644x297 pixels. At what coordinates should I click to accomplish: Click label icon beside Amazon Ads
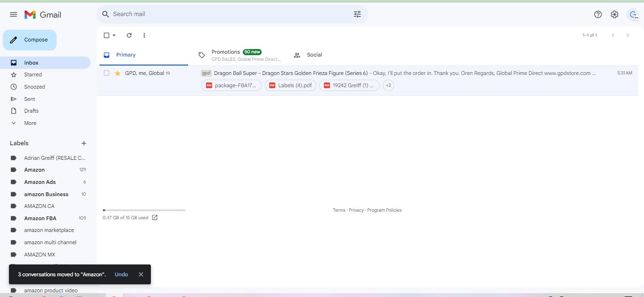click(x=14, y=182)
